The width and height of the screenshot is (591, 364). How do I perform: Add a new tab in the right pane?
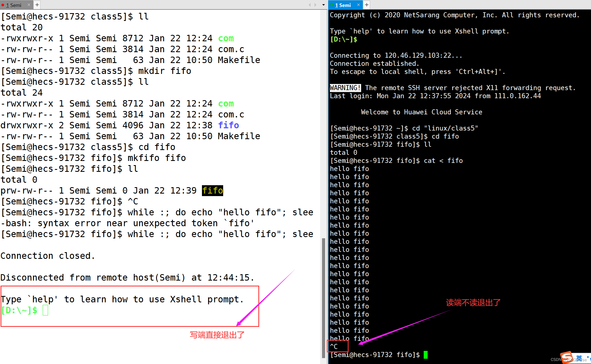(x=367, y=5)
